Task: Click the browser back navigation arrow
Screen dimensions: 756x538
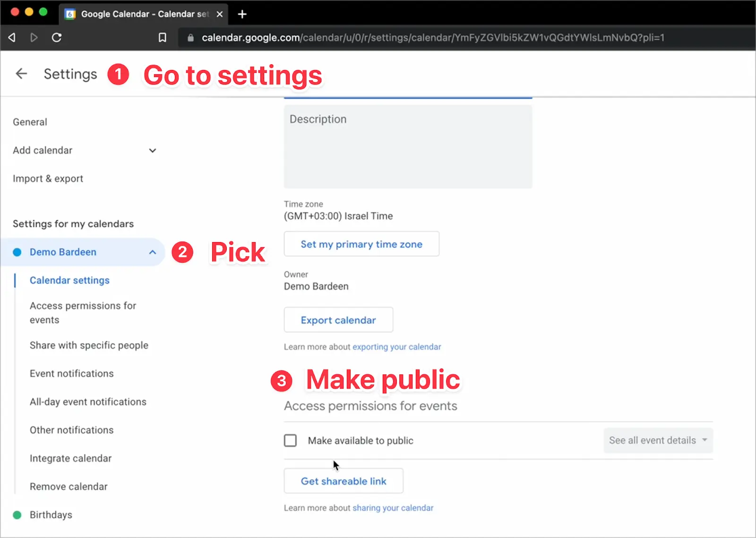Action: pos(12,37)
